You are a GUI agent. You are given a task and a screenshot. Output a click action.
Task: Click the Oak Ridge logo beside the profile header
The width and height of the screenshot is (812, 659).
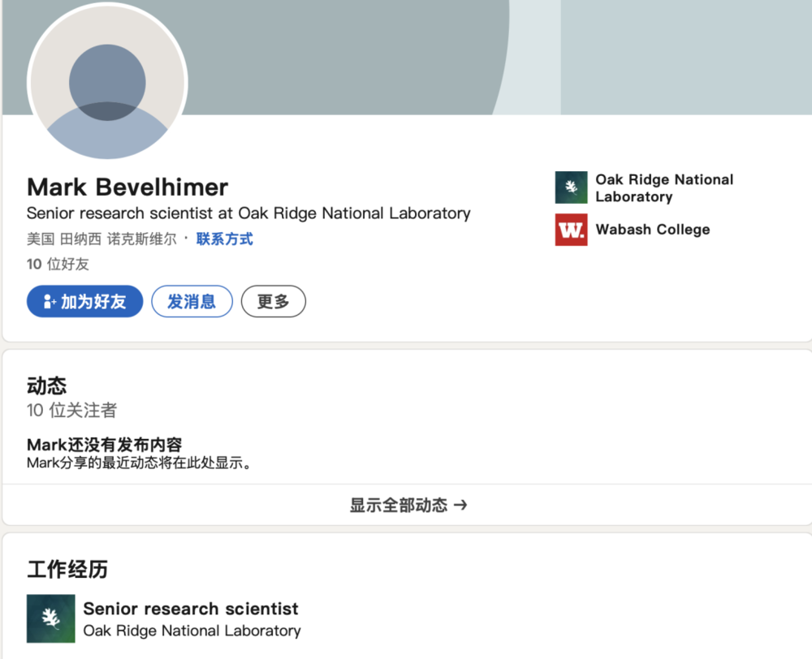[571, 187]
